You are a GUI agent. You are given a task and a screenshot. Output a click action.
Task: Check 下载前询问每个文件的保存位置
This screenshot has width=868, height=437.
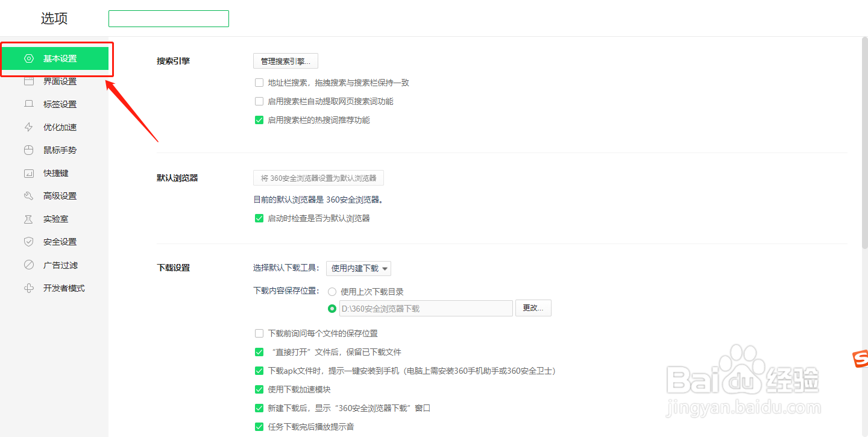tap(259, 333)
